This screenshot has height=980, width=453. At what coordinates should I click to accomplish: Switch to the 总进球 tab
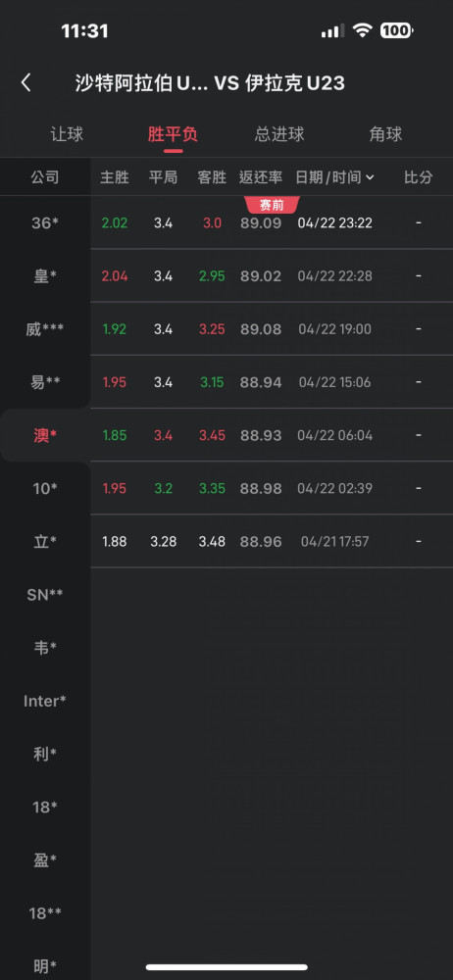[279, 134]
